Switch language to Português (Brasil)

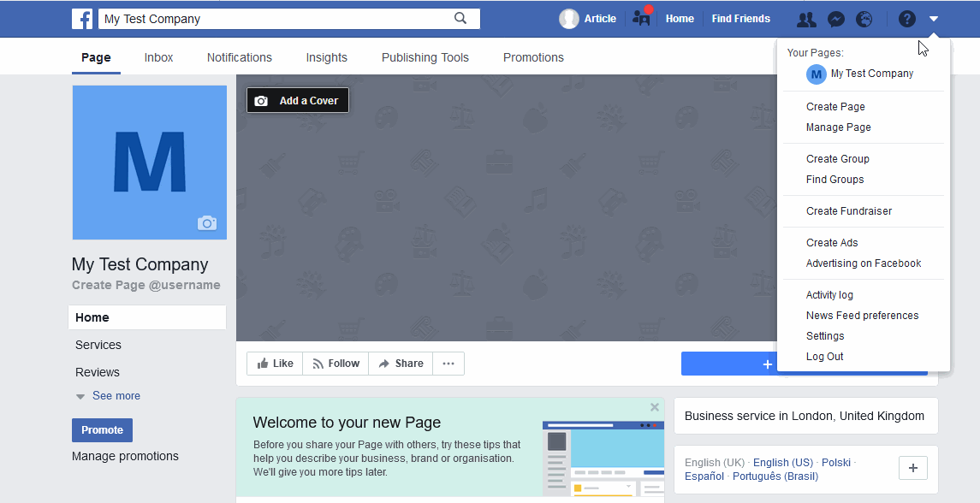click(x=775, y=476)
